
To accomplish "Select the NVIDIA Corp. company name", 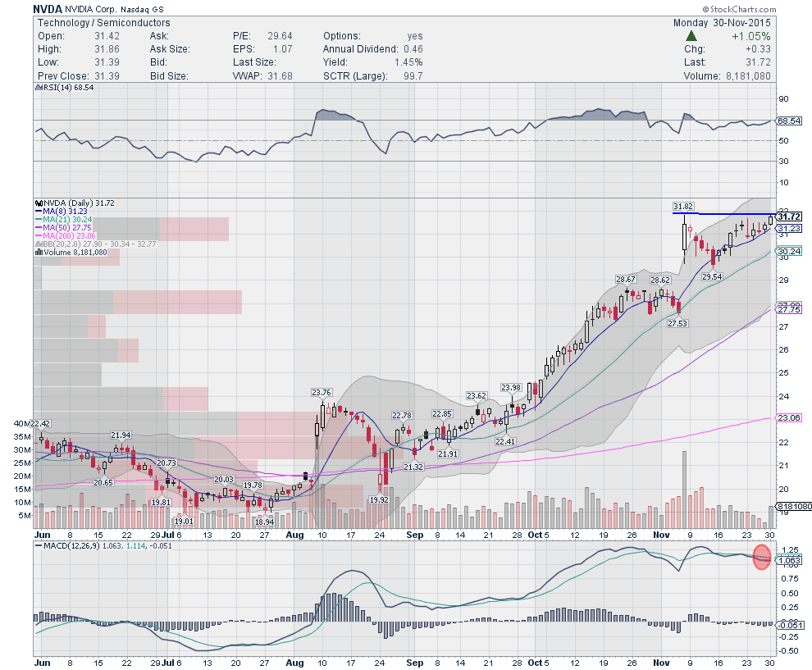I will pos(91,9).
